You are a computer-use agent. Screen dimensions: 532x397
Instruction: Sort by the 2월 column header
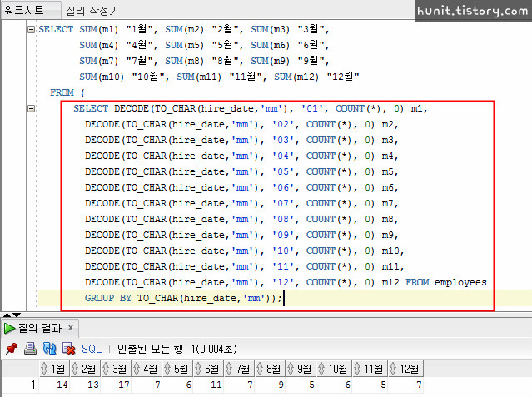85,369
